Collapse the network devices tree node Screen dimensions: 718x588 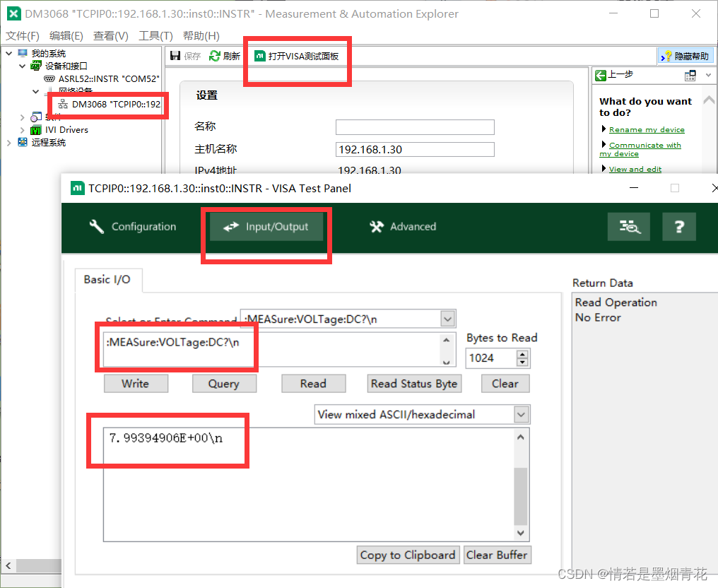(36, 92)
